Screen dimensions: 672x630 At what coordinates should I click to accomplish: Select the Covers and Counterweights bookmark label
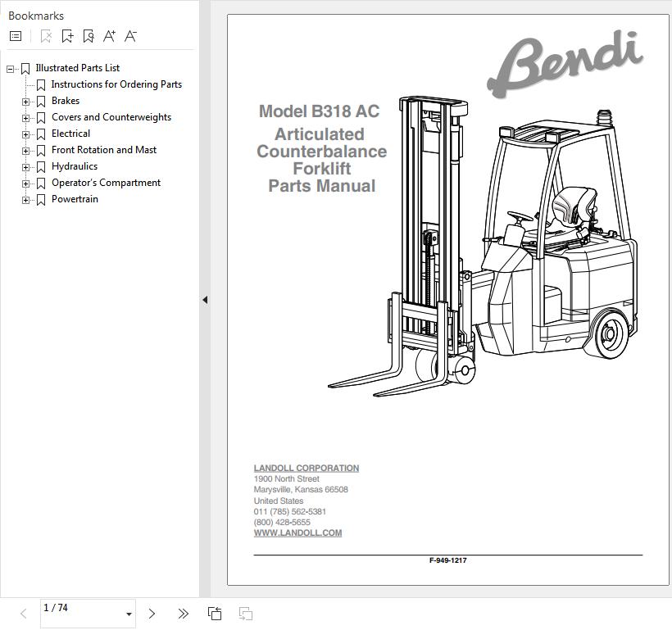tap(111, 117)
